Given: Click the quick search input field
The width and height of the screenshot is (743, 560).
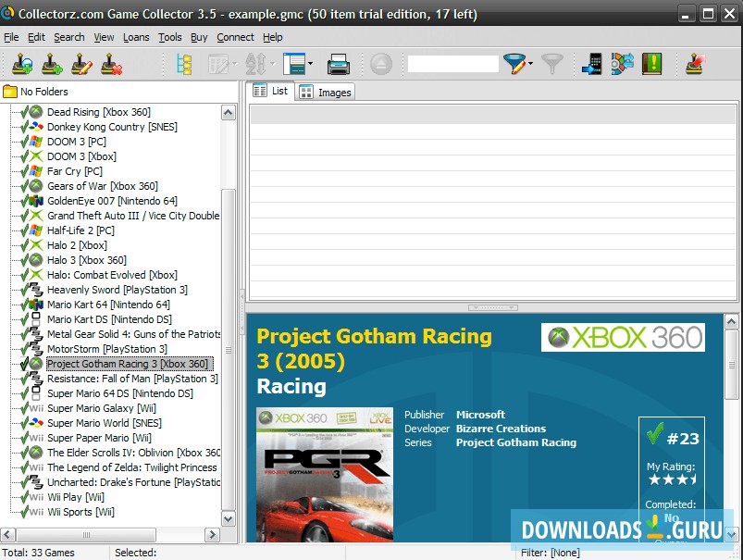Looking at the screenshot, I should click(452, 64).
